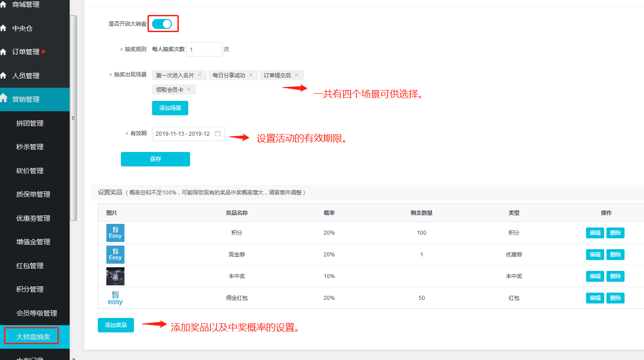Delete the 积分 prize row
Viewport: 644px width, 360px height.
click(x=615, y=233)
